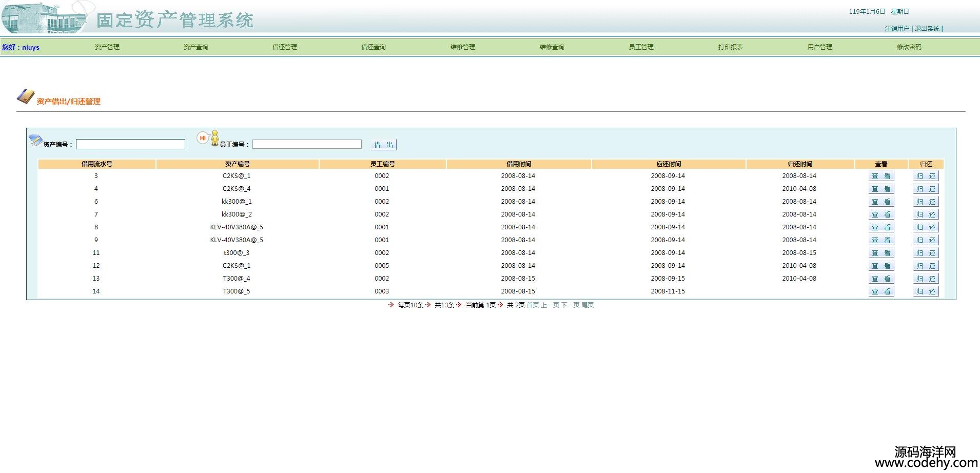The width and height of the screenshot is (980, 473).
Task: Click 查看 in row with serial 8
Action: click(881, 227)
